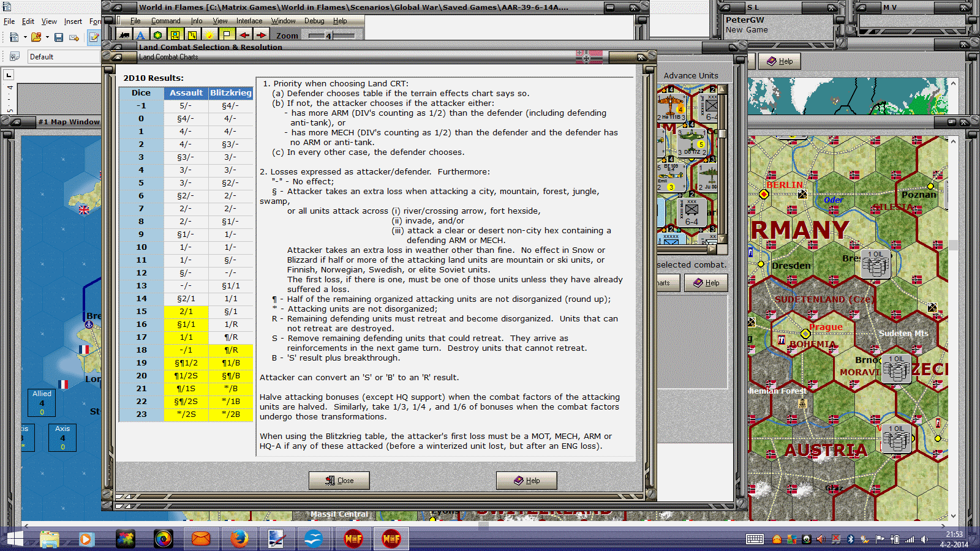Select the Blitzkrieg column header

pos(231,93)
